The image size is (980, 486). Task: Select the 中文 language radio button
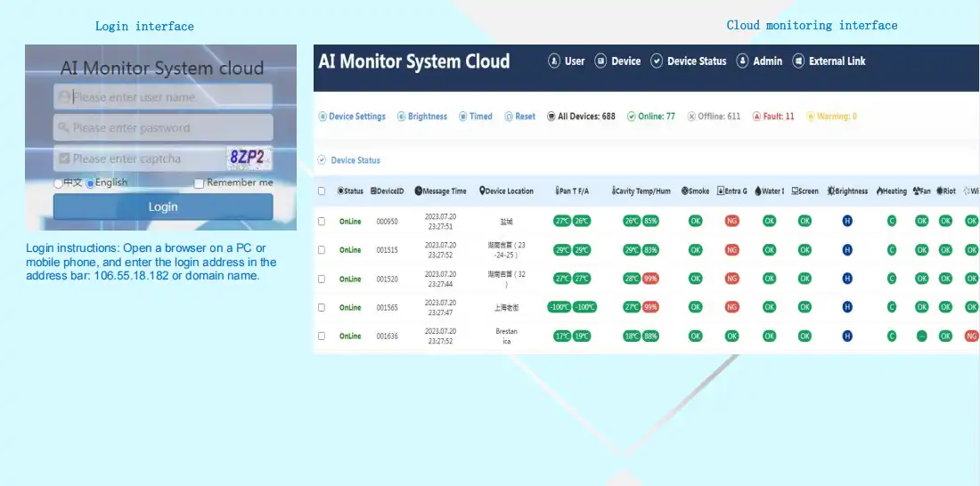(59, 183)
